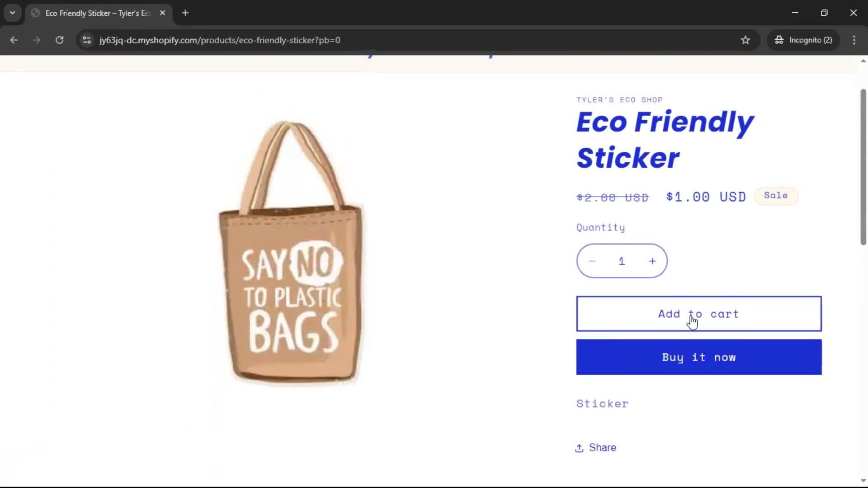Open the Incognito profile indicator
Image resolution: width=868 pixels, height=488 pixels.
point(803,40)
